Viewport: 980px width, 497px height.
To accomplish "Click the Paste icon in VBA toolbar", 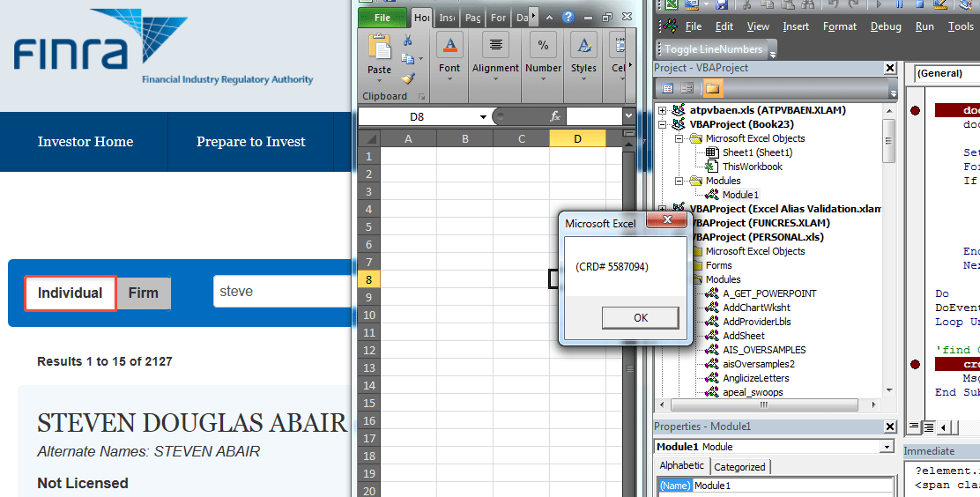I will 788,4.
